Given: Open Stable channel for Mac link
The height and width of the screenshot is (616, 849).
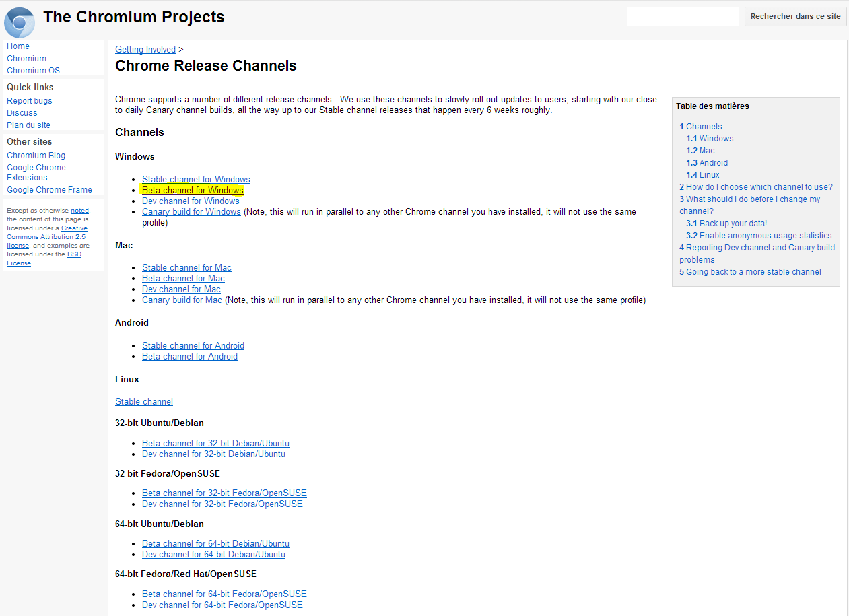Looking at the screenshot, I should (x=186, y=268).
